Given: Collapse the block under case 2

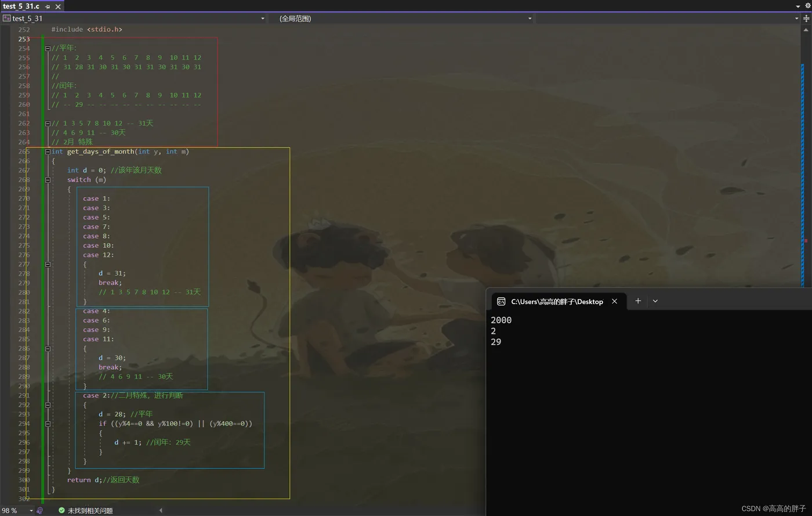Looking at the screenshot, I should (48, 405).
